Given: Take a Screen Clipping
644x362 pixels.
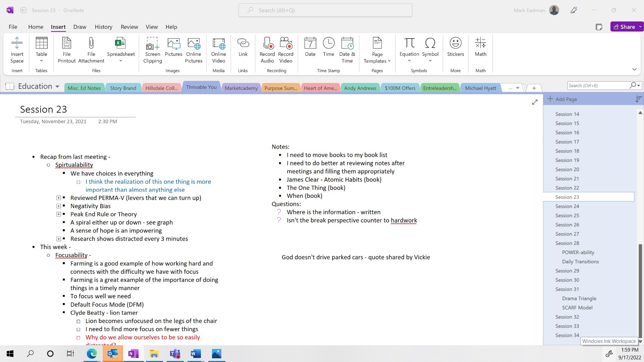Looking at the screenshot, I should [152, 50].
